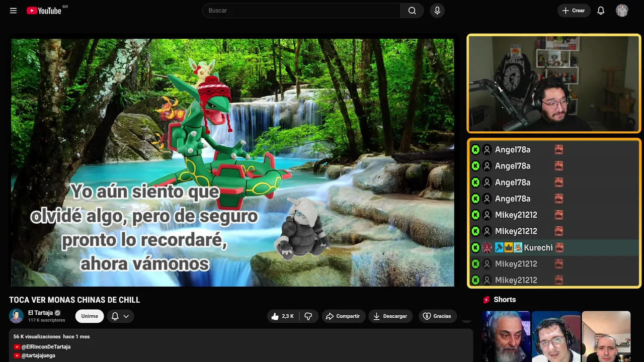Click the red Shorts logo icon
The width and height of the screenshot is (644, 362).
coord(487,300)
